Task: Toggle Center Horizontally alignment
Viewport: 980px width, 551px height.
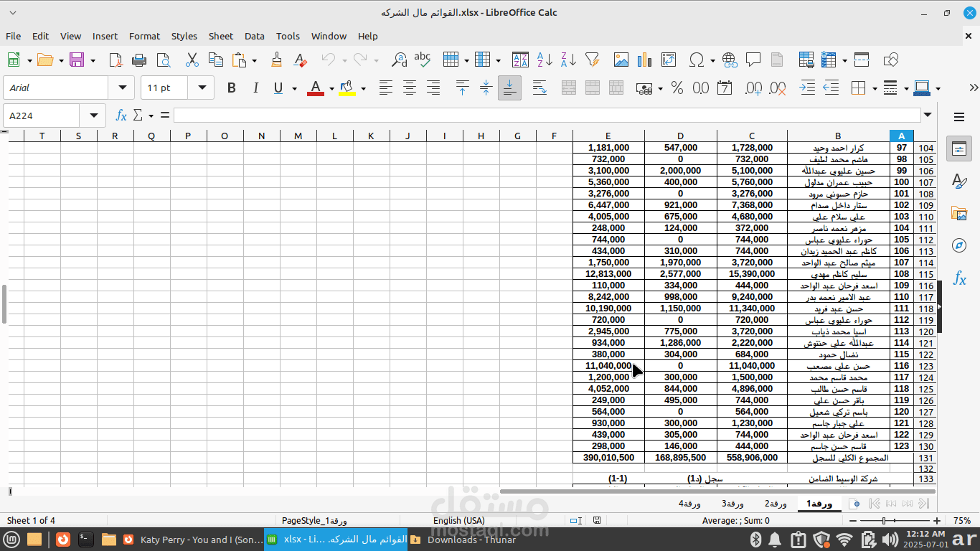Action: [410, 88]
